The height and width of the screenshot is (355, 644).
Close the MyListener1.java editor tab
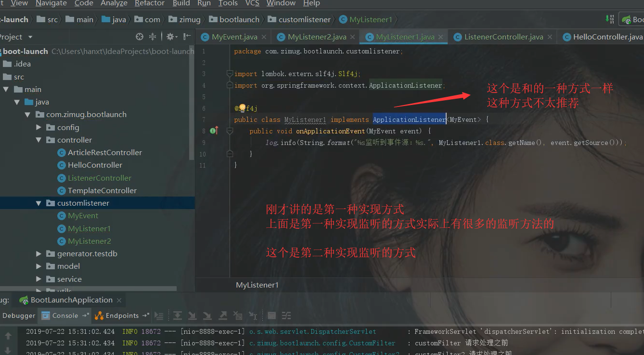click(441, 37)
